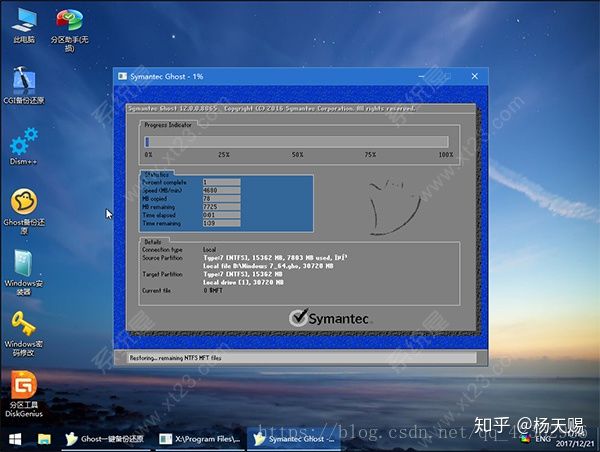Open the 此电脑 desktop icon
The width and height of the screenshot is (600, 452).
click(x=24, y=25)
